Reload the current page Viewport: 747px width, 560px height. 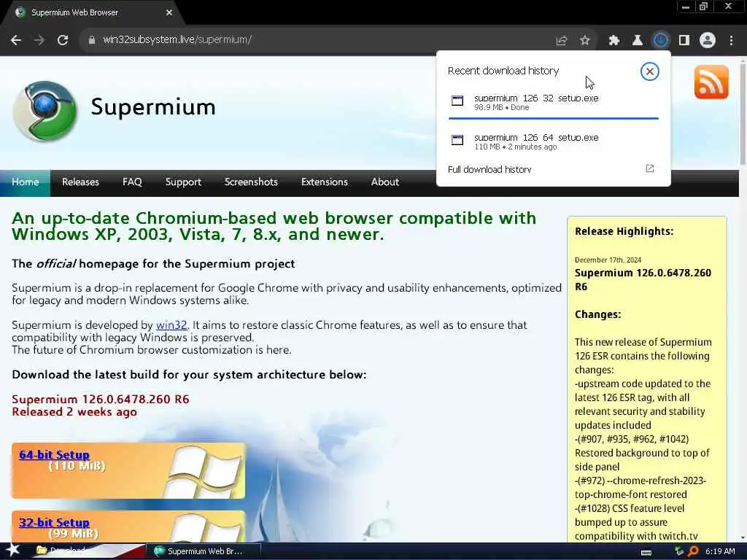[x=63, y=41]
